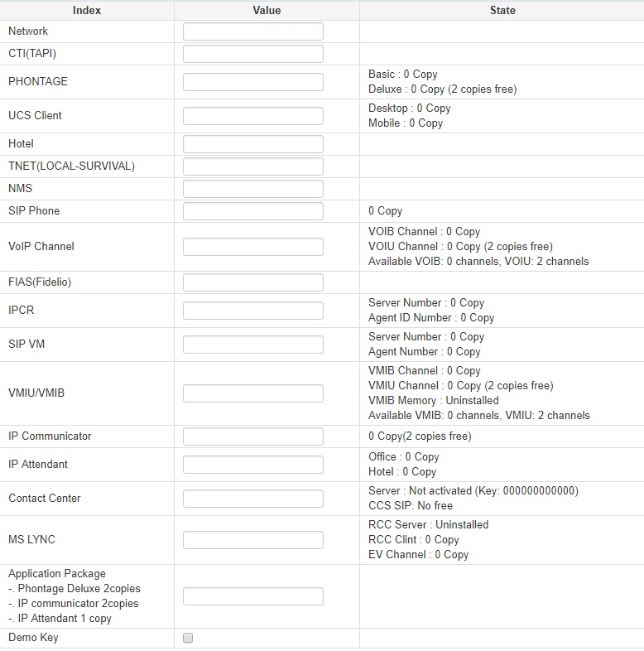Image resolution: width=644 pixels, height=651 pixels.
Task: Click the TNET(LOCAL-SURVIVAL) value field
Action: [x=252, y=166]
